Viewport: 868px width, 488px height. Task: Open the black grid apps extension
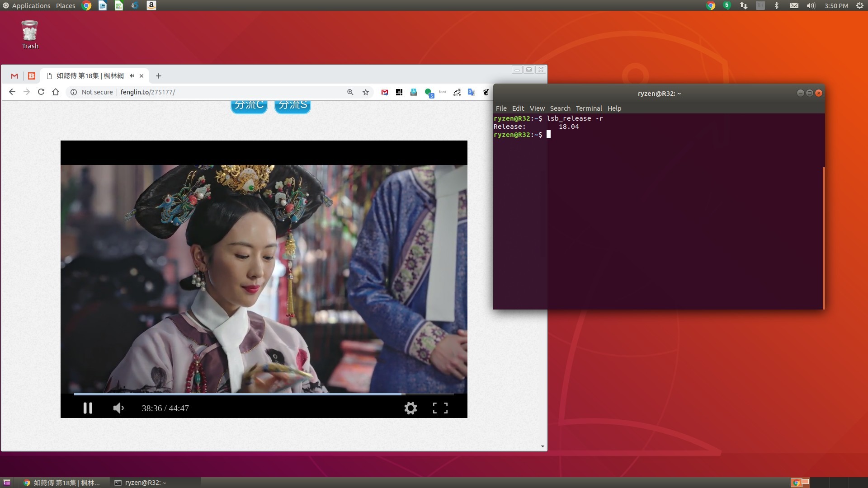pos(399,92)
